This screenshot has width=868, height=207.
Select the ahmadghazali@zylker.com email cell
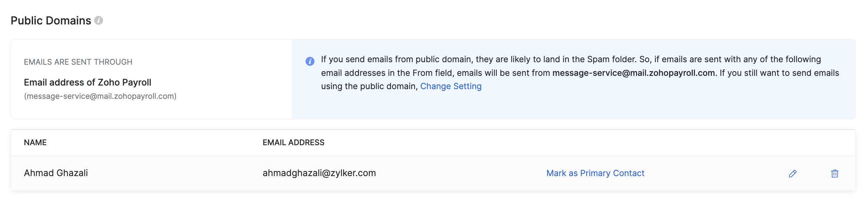coord(319,173)
